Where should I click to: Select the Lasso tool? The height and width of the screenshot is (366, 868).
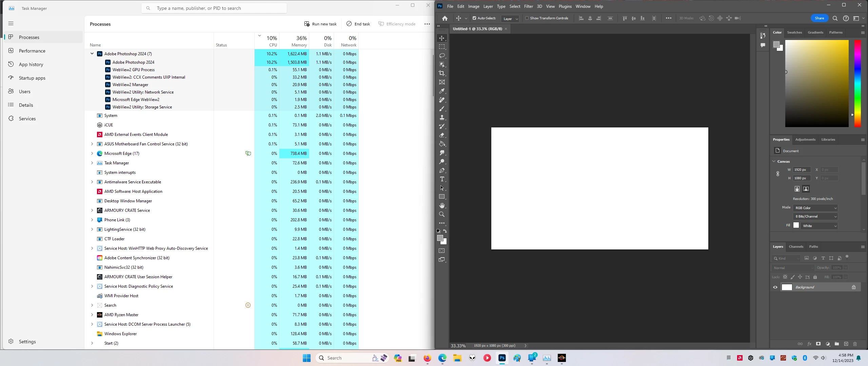click(442, 56)
